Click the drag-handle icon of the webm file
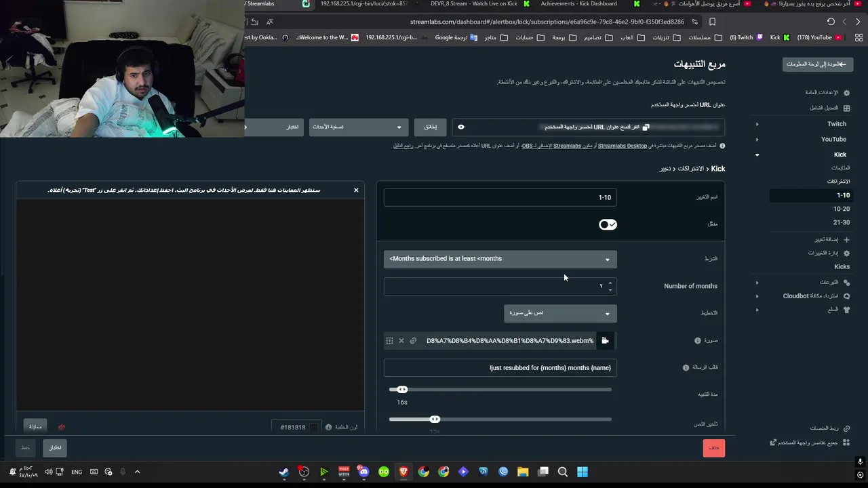The height and width of the screenshot is (488, 868). point(389,341)
